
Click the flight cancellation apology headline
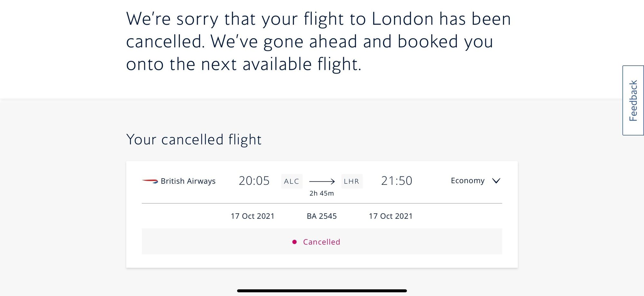point(318,41)
